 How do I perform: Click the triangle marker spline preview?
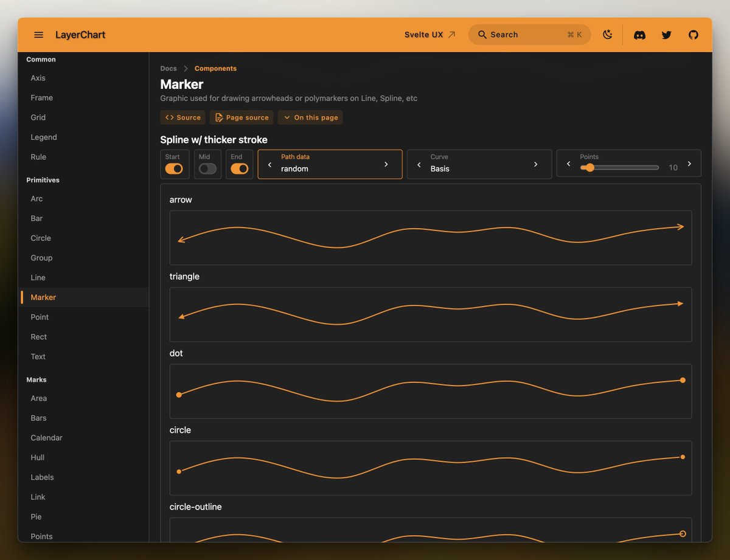[431, 314]
